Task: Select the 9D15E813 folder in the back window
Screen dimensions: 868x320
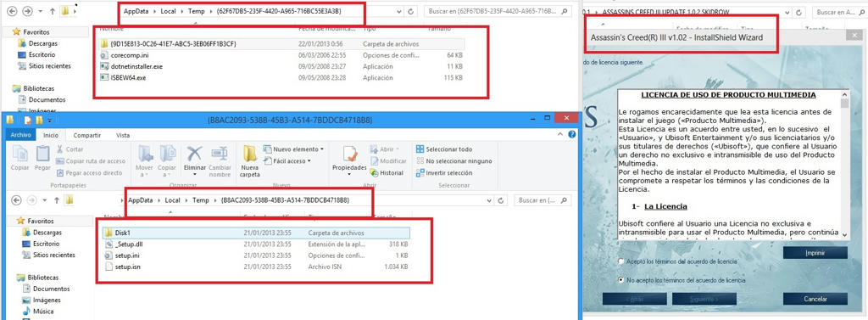Action: [282, 44]
